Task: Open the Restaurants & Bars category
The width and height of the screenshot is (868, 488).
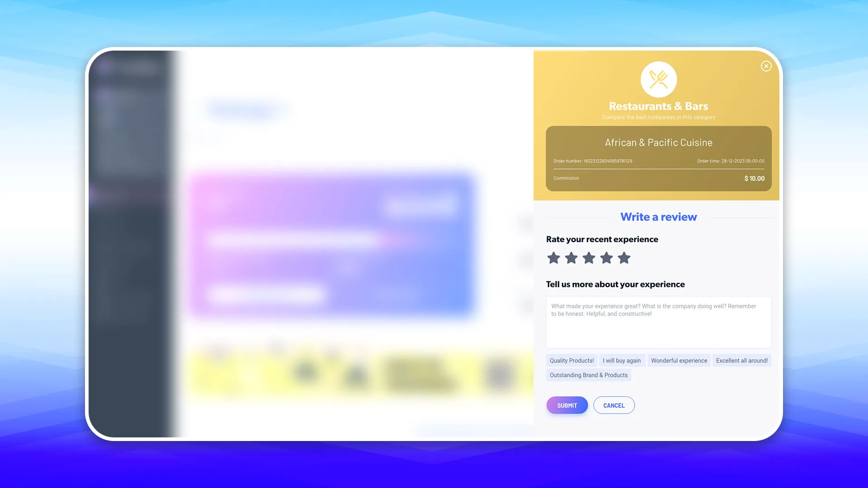Action: point(658,107)
